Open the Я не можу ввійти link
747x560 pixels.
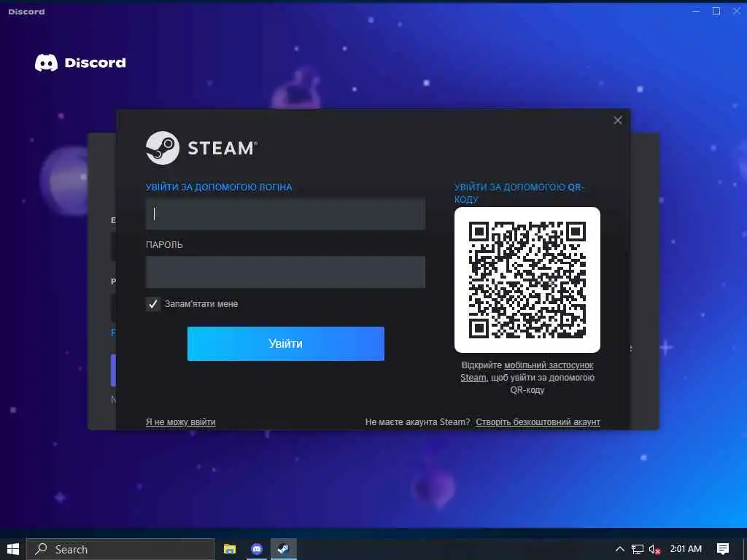(181, 422)
